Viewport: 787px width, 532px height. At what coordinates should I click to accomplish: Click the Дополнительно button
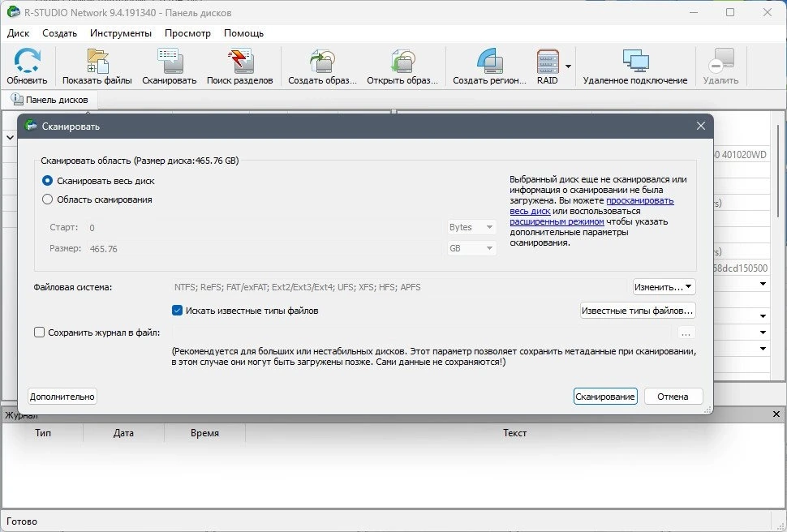coord(62,397)
